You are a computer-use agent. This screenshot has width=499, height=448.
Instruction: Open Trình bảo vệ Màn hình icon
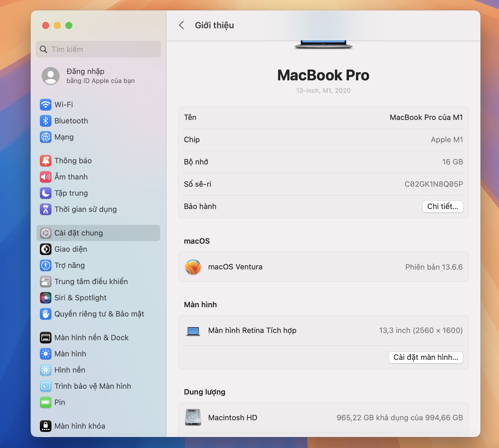click(46, 386)
